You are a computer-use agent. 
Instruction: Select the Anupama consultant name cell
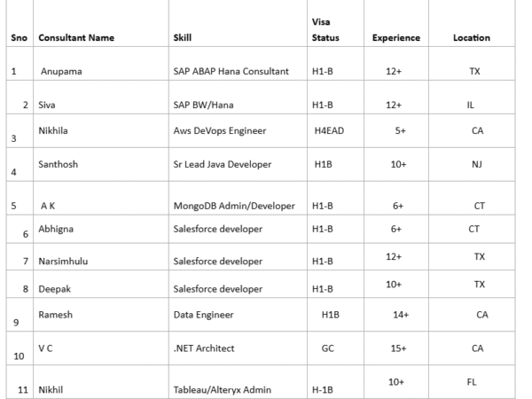coord(60,72)
